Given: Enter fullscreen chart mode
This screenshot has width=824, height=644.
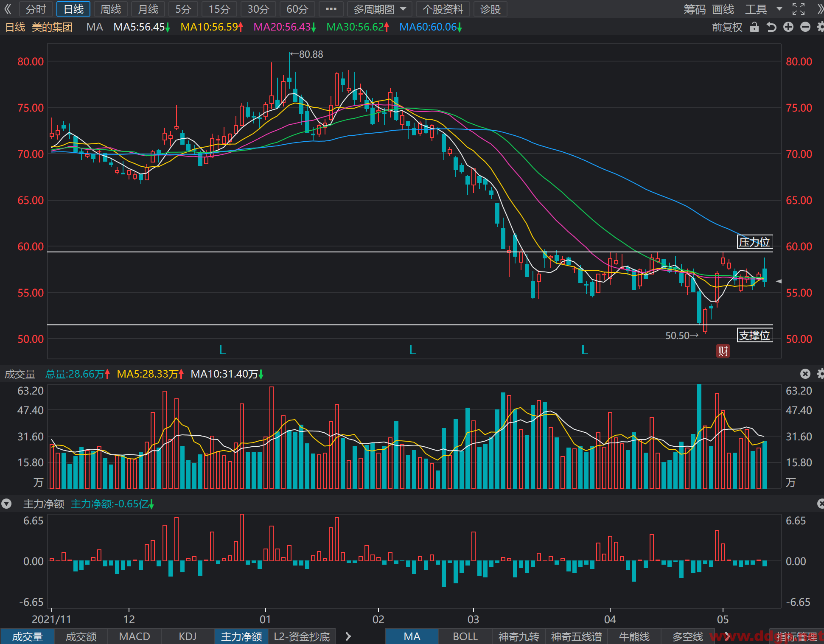Looking at the screenshot, I should [799, 9].
